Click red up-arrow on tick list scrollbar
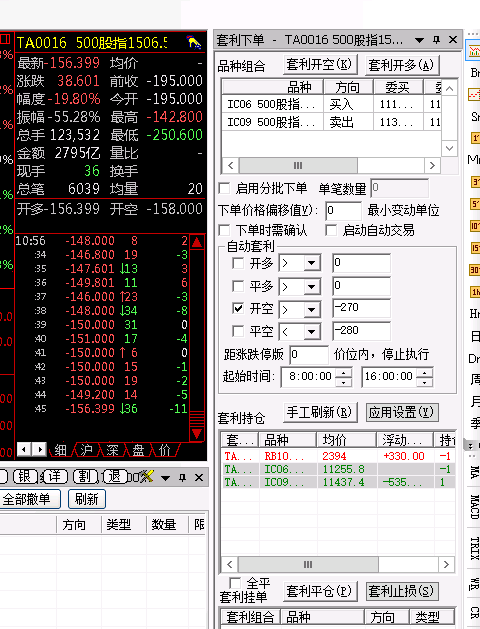 pyautogui.click(x=197, y=243)
